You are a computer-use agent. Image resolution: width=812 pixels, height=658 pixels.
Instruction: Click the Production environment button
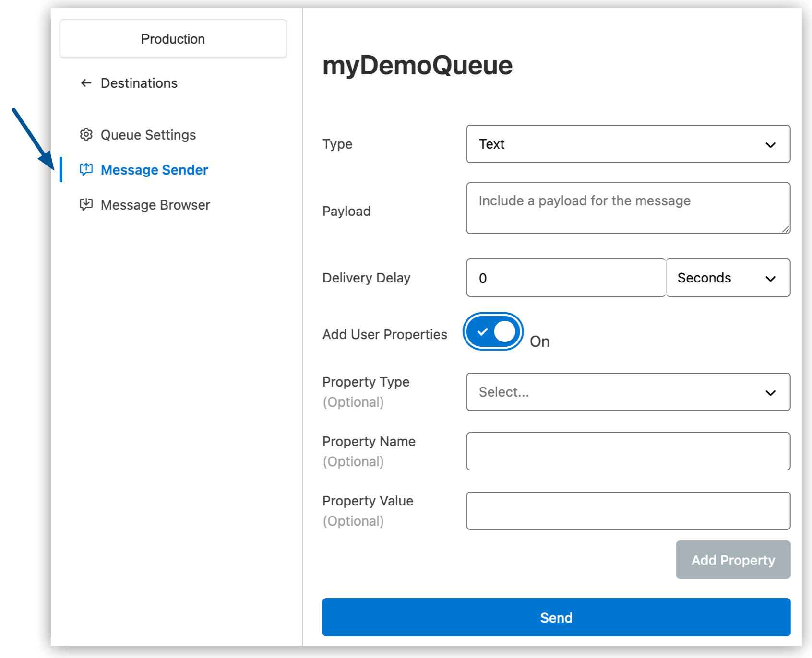tap(173, 39)
